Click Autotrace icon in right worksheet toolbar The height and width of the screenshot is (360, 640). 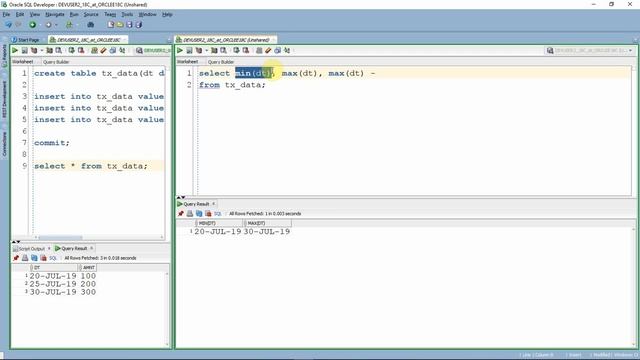(x=214, y=50)
